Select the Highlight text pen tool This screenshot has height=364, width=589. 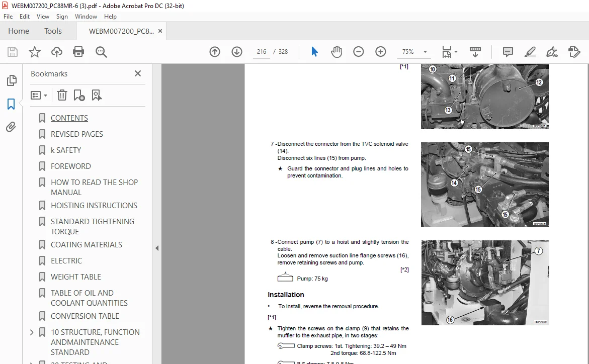[530, 52]
